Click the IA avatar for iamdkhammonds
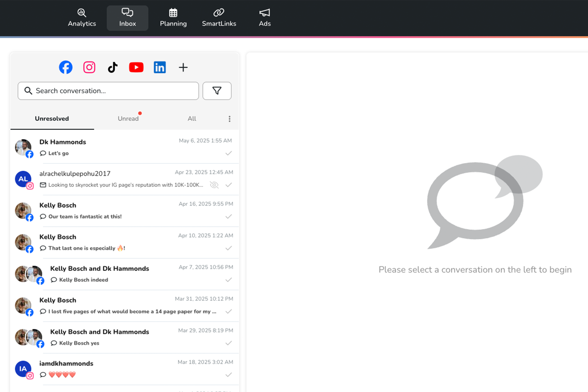Screen dimensions: 588x392 point(23,369)
